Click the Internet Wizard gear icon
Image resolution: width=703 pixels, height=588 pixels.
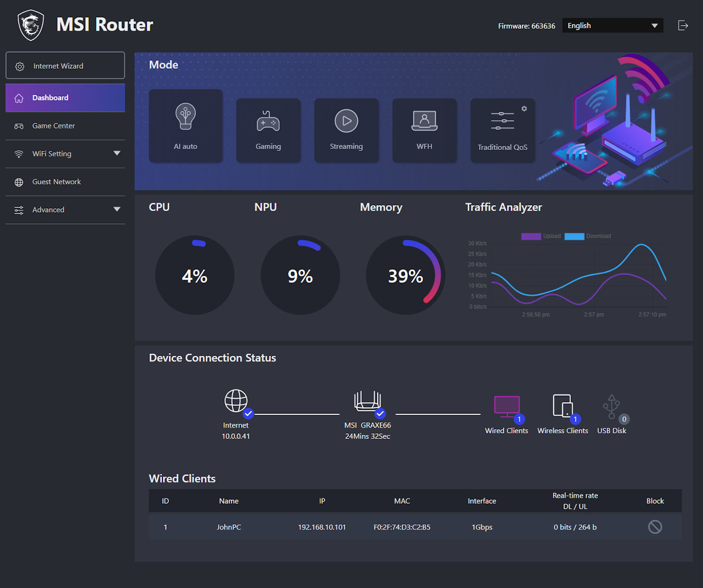[20, 67]
